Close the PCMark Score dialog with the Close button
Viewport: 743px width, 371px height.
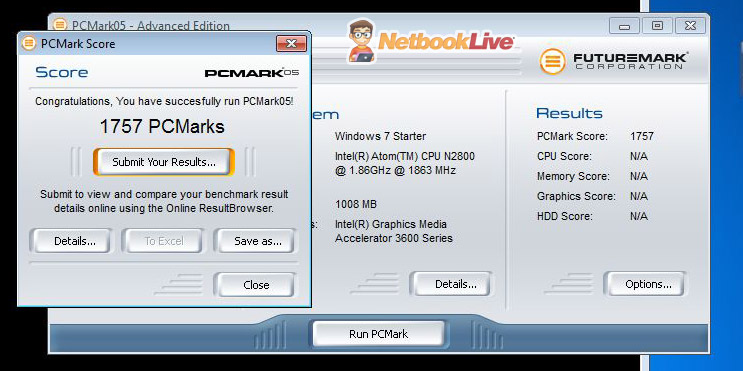pyautogui.click(x=256, y=285)
